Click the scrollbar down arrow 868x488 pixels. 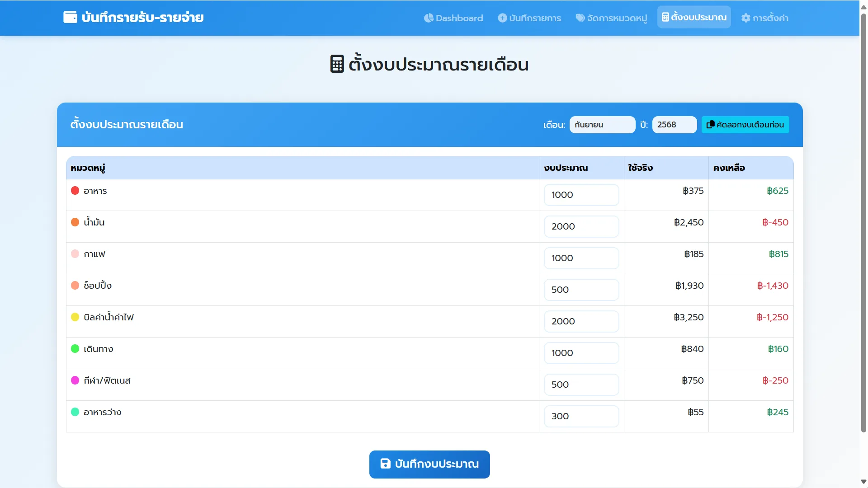tap(863, 482)
